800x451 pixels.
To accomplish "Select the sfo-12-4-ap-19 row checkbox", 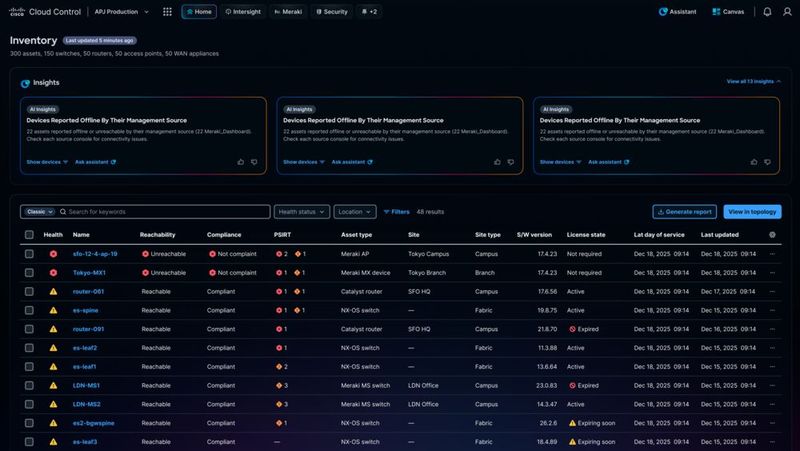I will click(x=29, y=254).
